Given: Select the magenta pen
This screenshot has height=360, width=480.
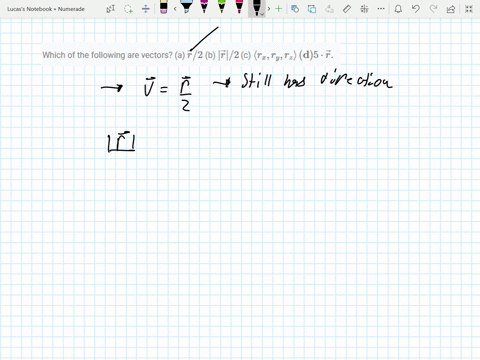Looking at the screenshot, I should click(x=204, y=7).
